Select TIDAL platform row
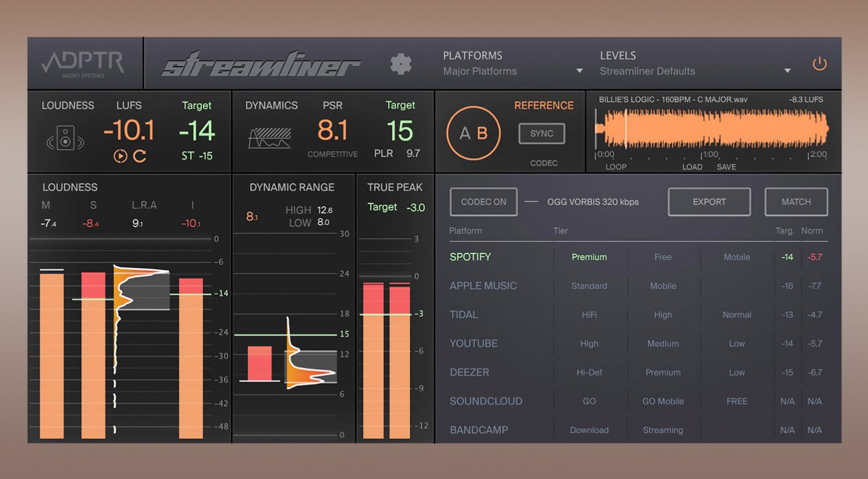868x479 pixels. click(463, 315)
